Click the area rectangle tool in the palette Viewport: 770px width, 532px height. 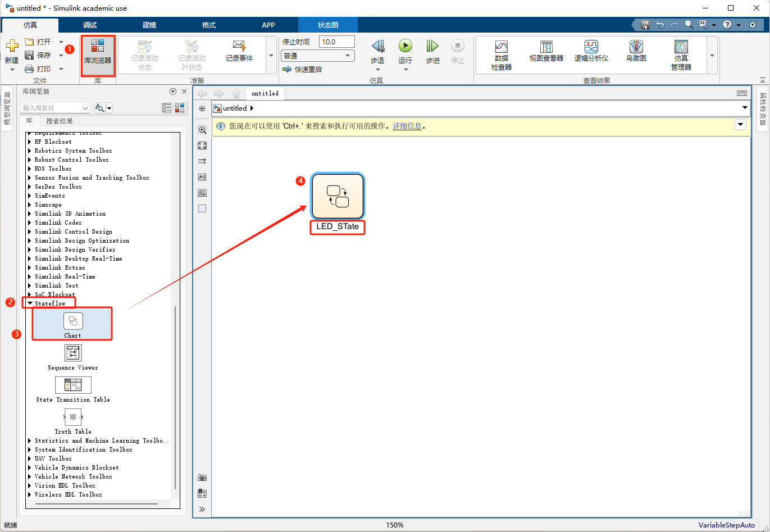(202, 208)
